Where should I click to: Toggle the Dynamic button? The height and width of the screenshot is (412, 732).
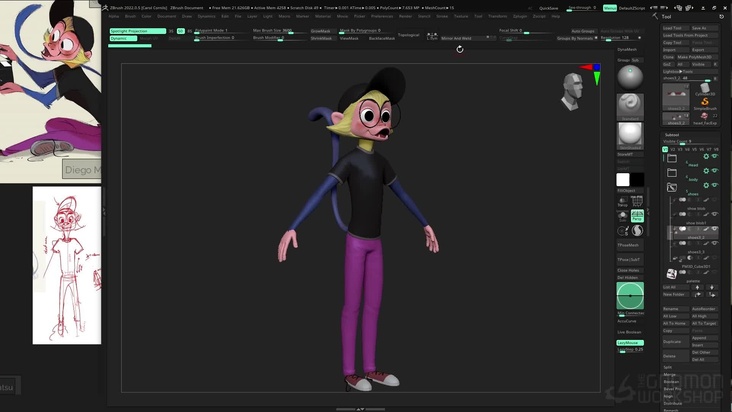[123, 38]
